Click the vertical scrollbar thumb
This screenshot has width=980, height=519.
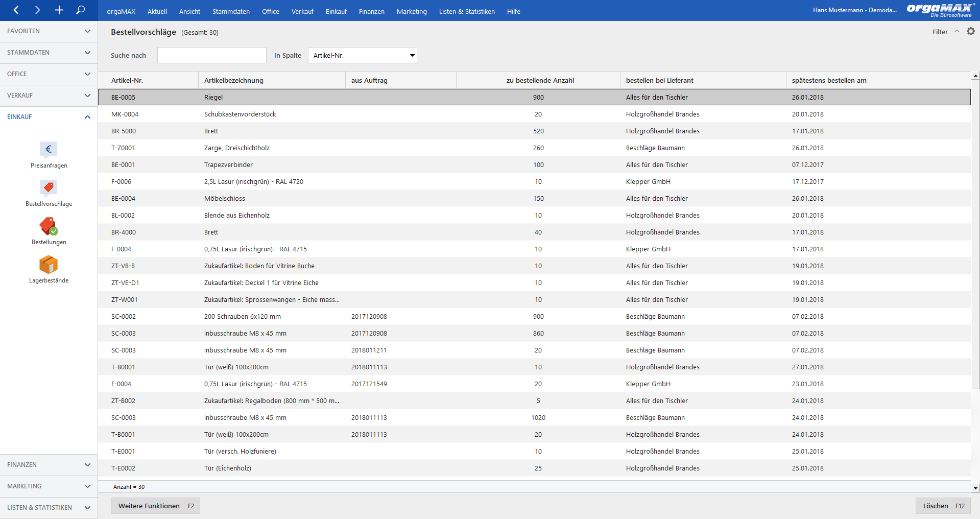tap(975, 234)
